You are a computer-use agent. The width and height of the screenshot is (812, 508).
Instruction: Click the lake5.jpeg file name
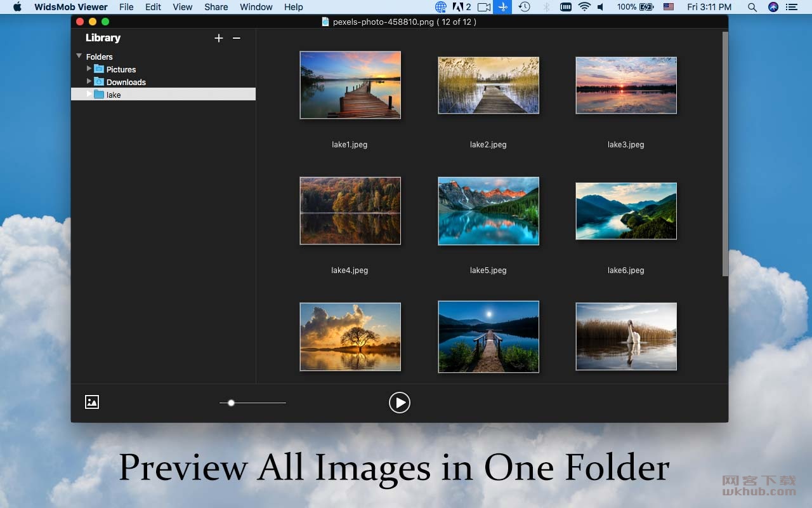[488, 270]
